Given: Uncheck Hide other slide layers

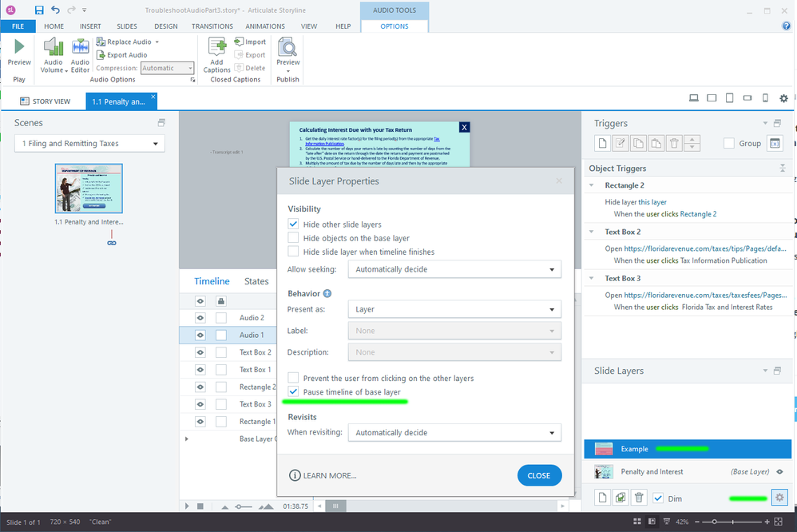Looking at the screenshot, I should pos(293,224).
